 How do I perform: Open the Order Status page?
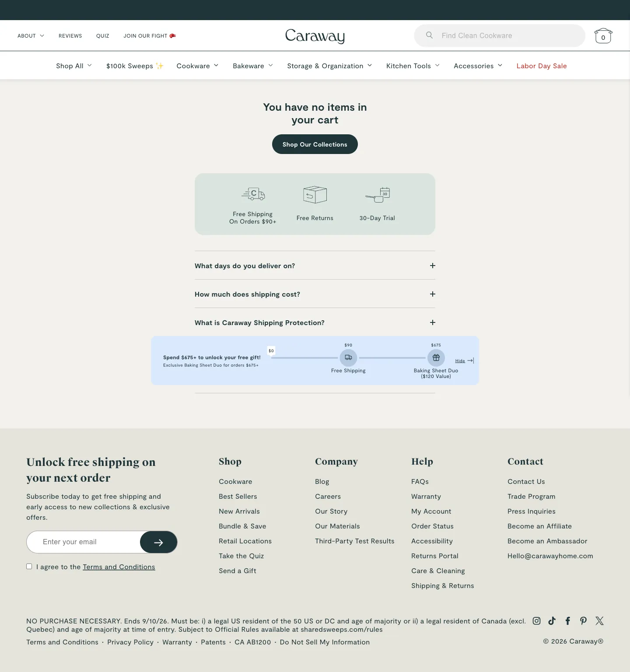(432, 526)
